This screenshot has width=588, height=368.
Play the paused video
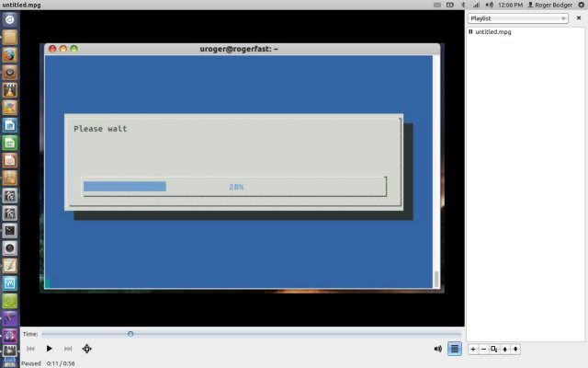point(49,349)
